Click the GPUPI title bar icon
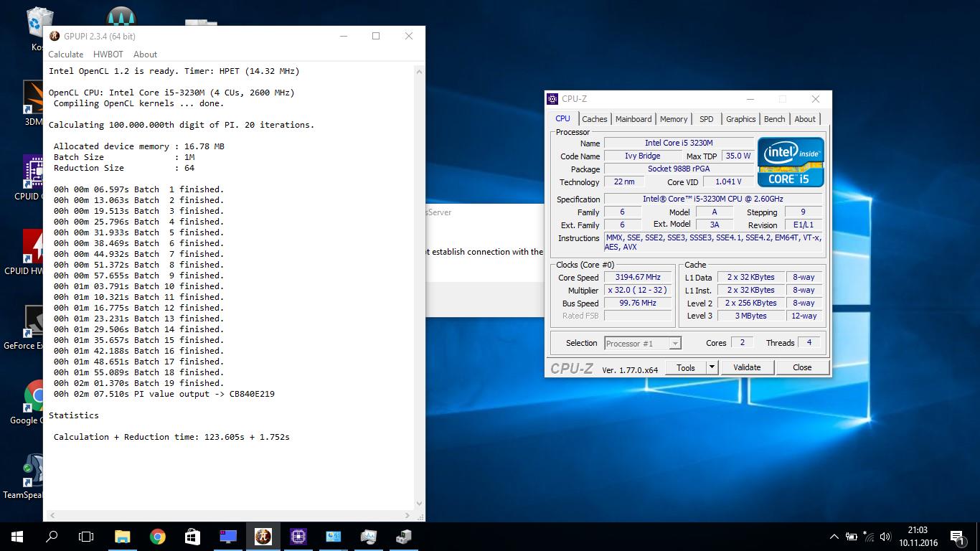The width and height of the screenshot is (980, 551). (x=55, y=36)
